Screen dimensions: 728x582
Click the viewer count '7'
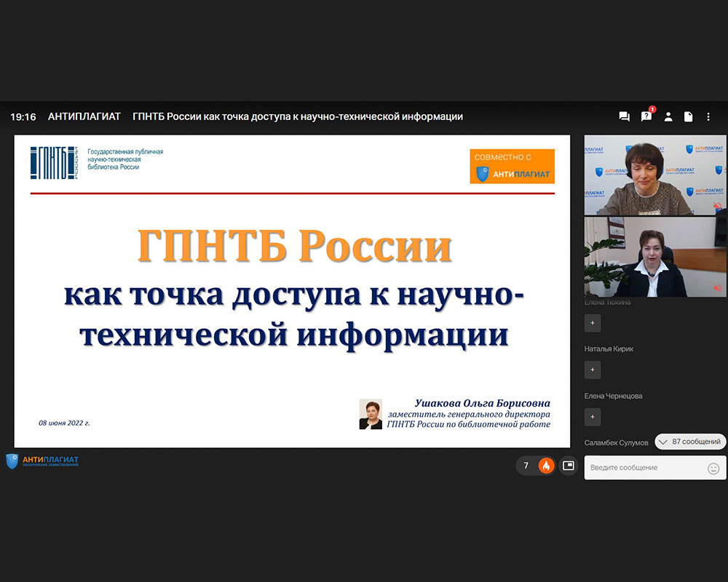pyautogui.click(x=526, y=466)
